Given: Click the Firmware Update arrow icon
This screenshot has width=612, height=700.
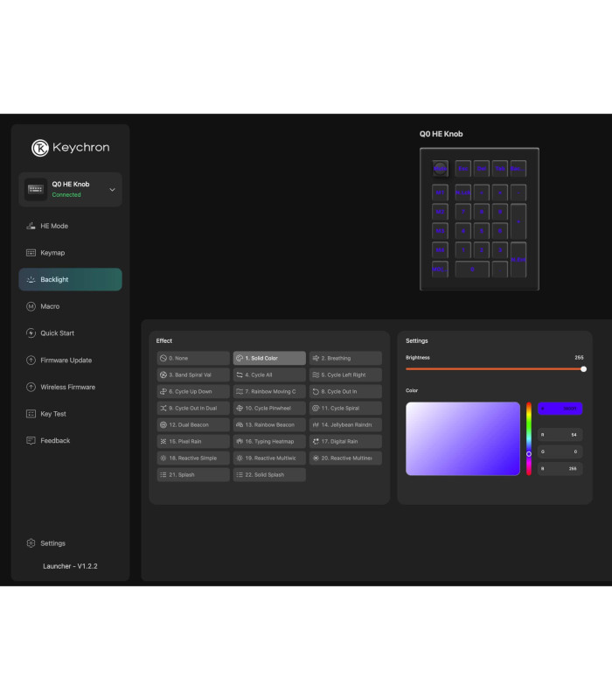Looking at the screenshot, I should point(31,360).
